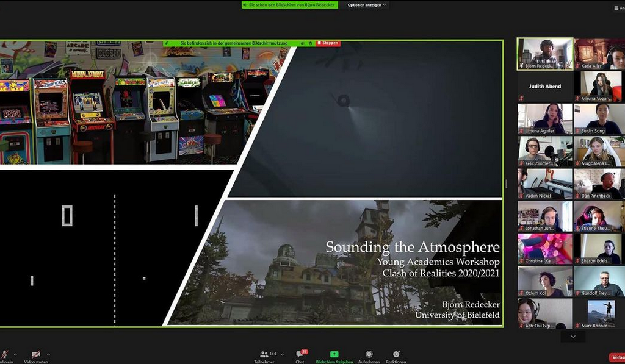This screenshot has height=364, width=625.
Task: Select Anh-Thu Ngu's video thumbnail
Action: click(x=545, y=313)
